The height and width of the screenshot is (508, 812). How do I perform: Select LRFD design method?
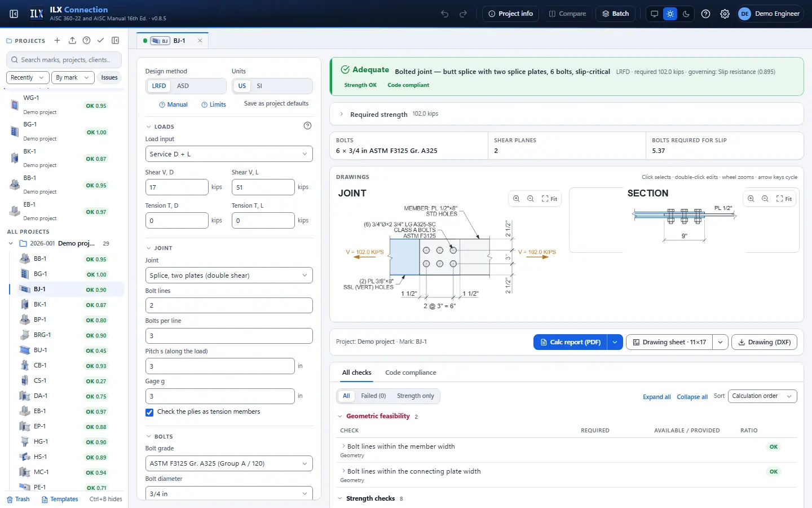click(x=159, y=86)
